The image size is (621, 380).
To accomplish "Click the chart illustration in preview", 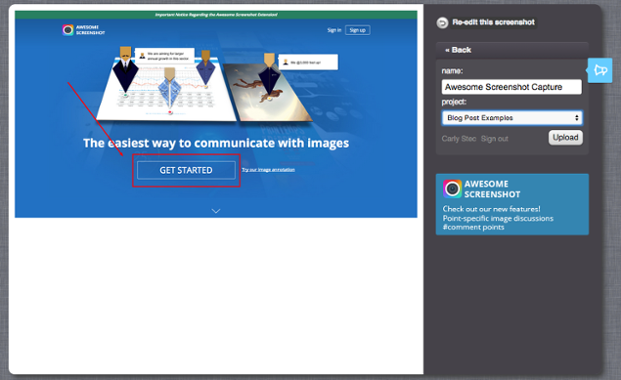I will 166,89.
